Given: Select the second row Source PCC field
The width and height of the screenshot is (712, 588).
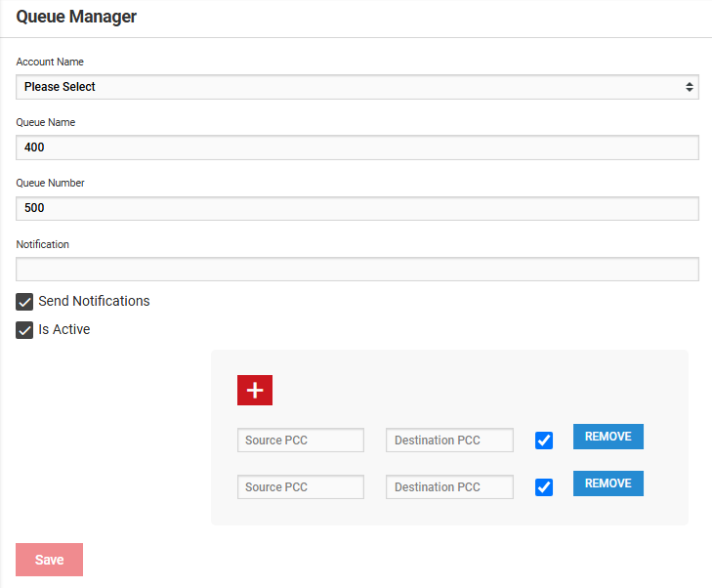Looking at the screenshot, I should click(301, 486).
